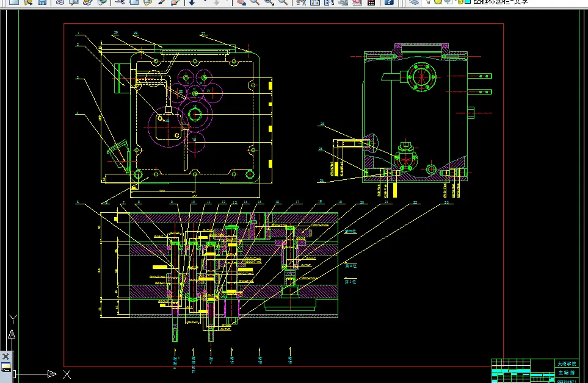
Task: Click the small palette icon below the X
Action: tap(6, 367)
